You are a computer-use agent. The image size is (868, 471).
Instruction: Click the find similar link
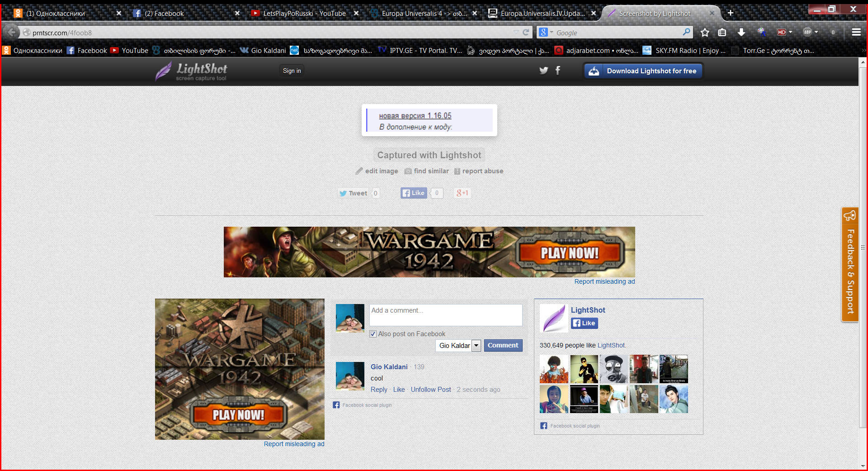(x=427, y=171)
